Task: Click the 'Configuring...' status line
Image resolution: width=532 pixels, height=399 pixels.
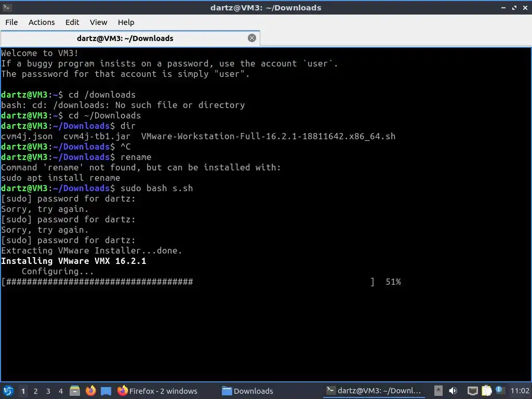Action: [x=58, y=271]
